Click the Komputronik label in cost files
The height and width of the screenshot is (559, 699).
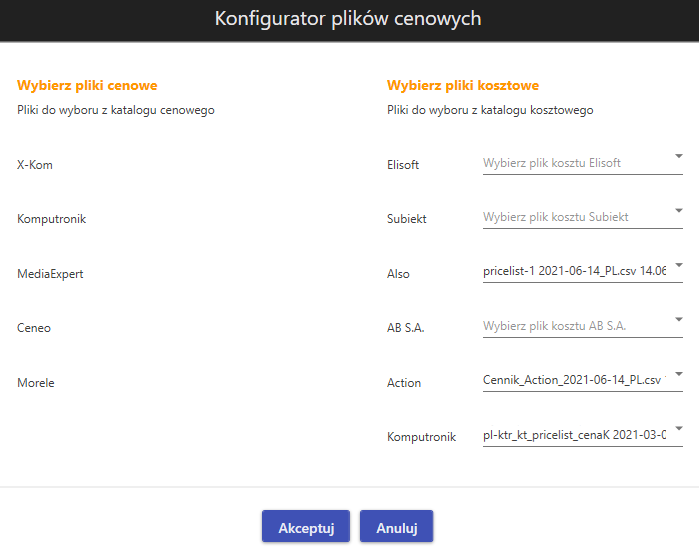[x=421, y=437]
